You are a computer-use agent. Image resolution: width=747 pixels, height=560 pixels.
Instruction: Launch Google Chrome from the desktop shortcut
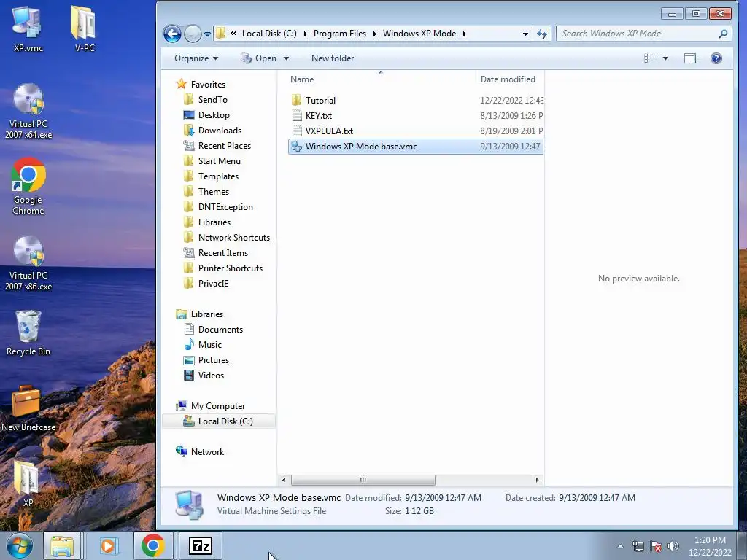point(28,186)
